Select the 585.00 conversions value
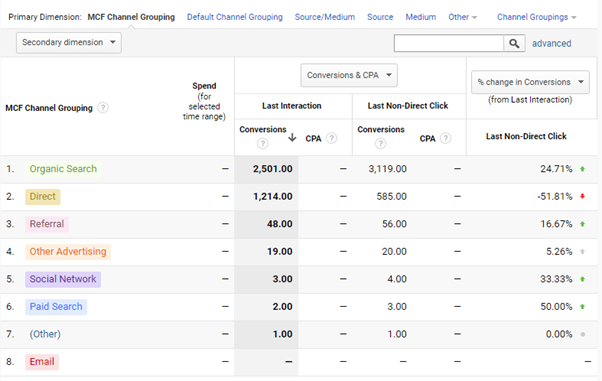The height and width of the screenshot is (381, 602). pos(391,197)
